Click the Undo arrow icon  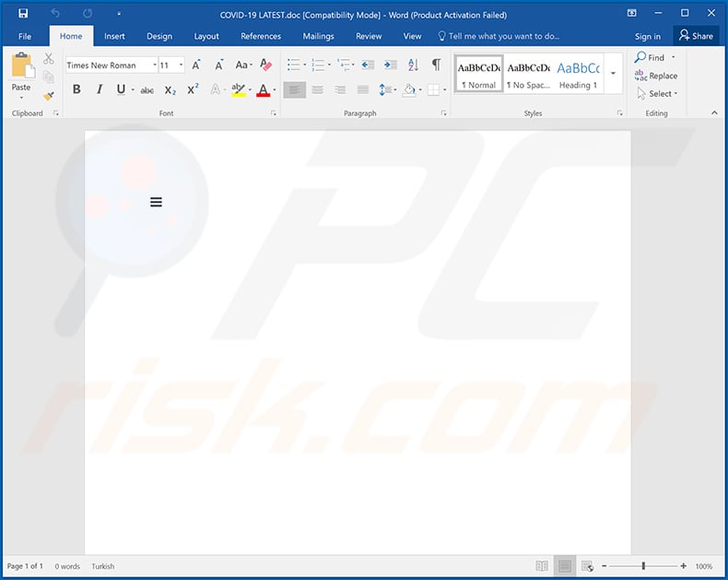tap(55, 14)
